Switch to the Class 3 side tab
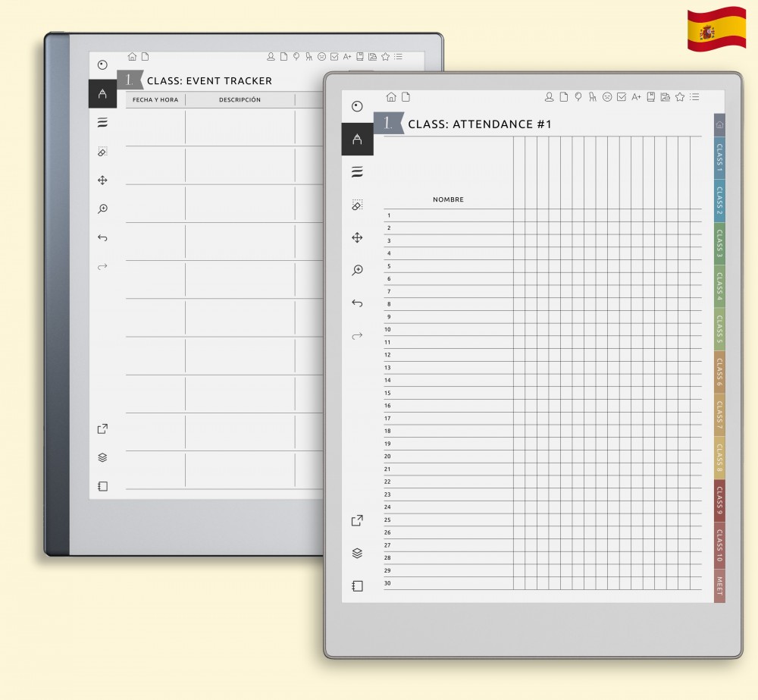The height and width of the screenshot is (700, 758). pos(719,243)
